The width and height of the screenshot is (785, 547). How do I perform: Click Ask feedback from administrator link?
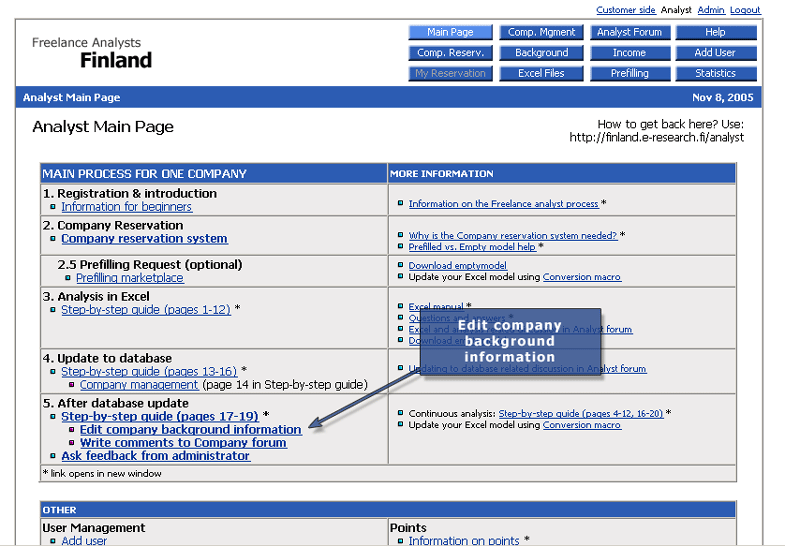[156, 456]
